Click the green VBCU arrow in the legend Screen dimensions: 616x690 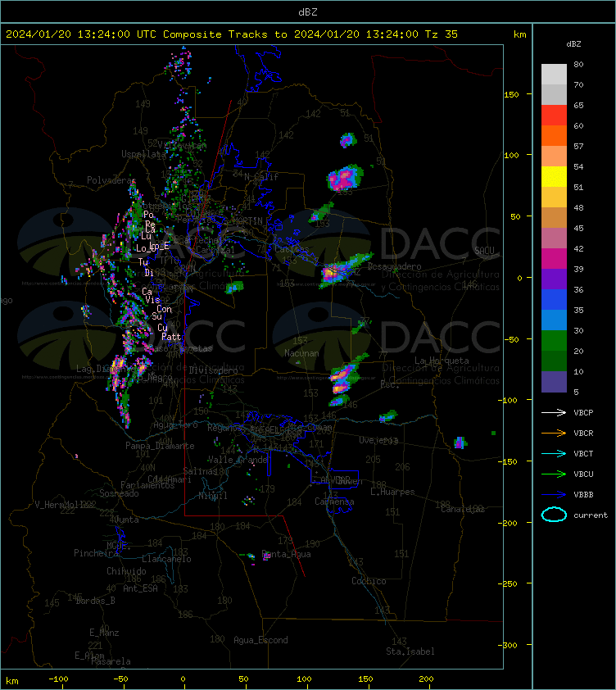pyautogui.click(x=554, y=474)
